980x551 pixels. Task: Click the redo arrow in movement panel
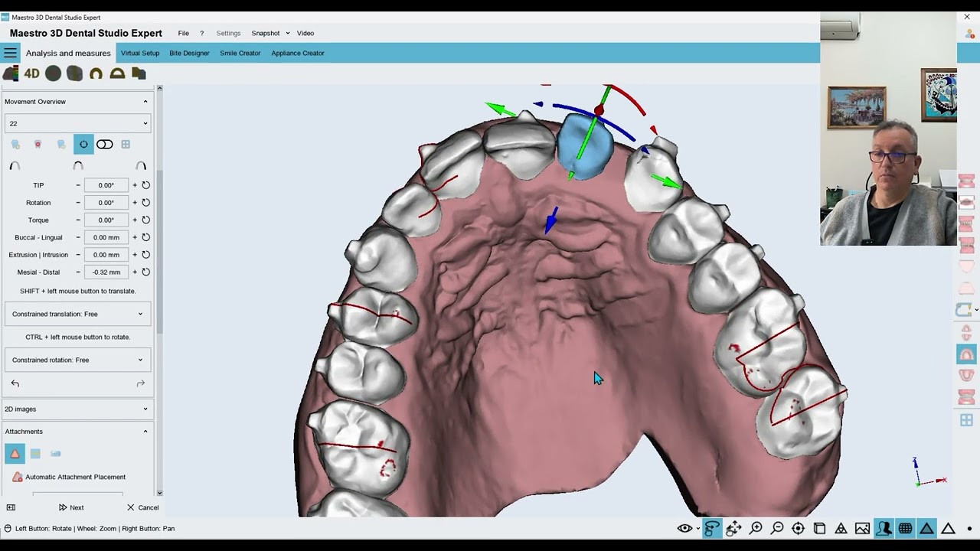coord(141,383)
